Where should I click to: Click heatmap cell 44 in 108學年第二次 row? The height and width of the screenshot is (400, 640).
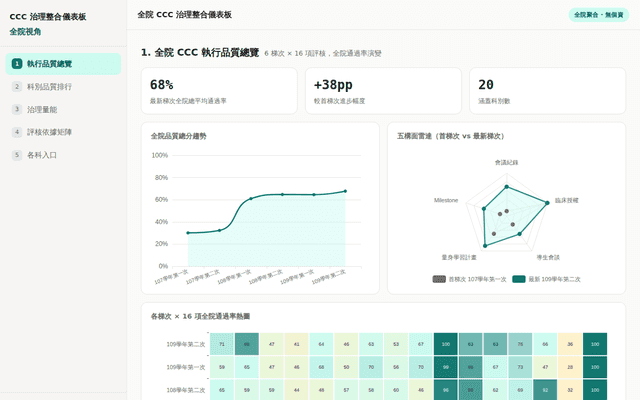click(296, 390)
